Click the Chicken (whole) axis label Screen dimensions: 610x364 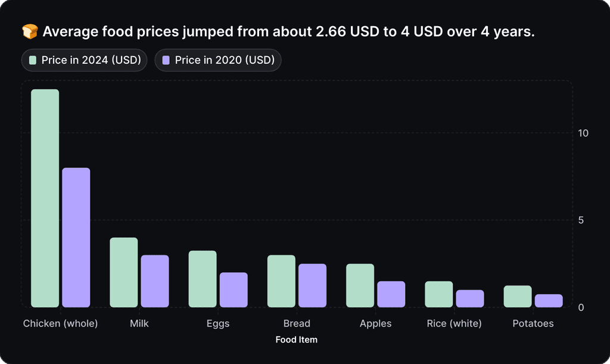[x=60, y=323]
